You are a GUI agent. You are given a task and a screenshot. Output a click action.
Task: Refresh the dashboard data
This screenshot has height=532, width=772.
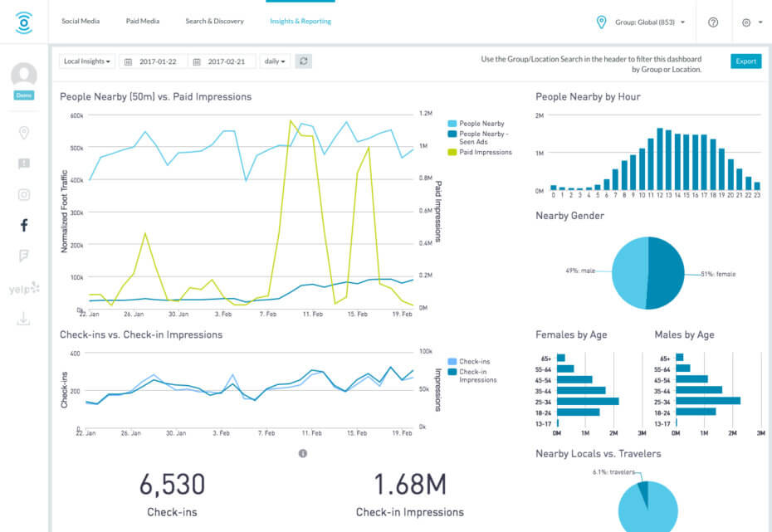click(x=304, y=61)
